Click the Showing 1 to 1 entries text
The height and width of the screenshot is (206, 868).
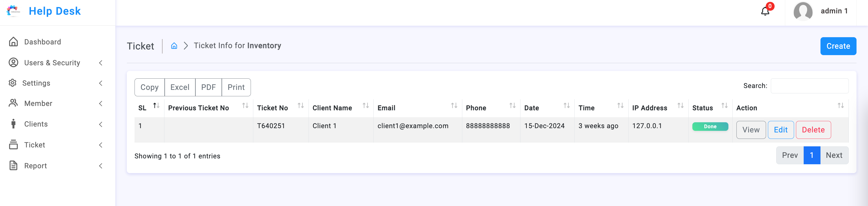177,156
